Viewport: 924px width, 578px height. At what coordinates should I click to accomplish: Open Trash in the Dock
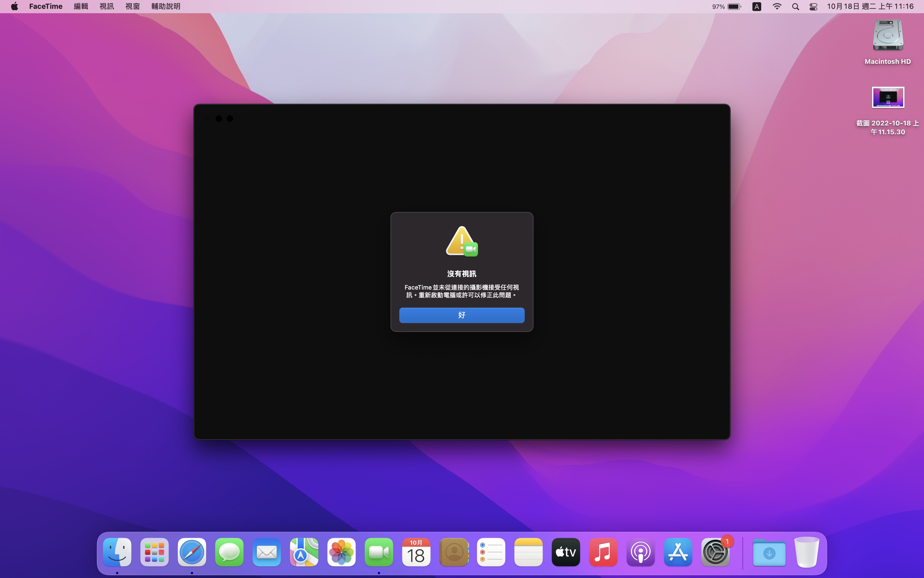806,552
